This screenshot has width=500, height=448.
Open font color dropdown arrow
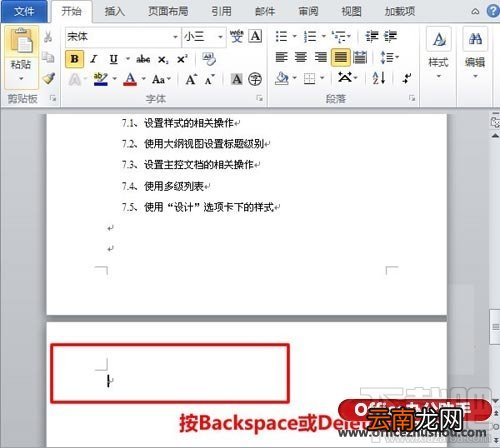point(144,79)
